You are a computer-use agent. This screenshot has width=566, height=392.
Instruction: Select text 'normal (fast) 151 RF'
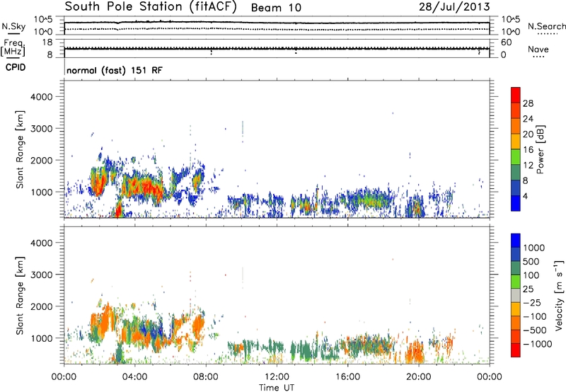click(115, 70)
